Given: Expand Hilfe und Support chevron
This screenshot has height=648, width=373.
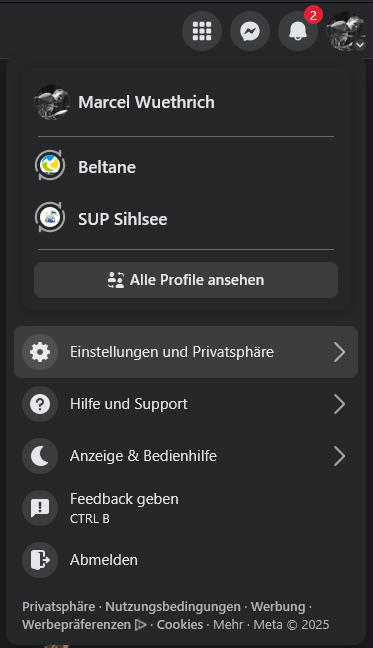Looking at the screenshot, I should pos(340,404).
